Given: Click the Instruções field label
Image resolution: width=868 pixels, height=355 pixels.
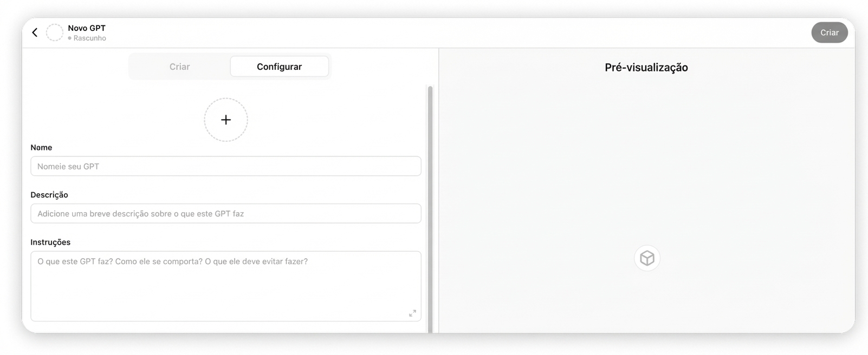Looking at the screenshot, I should point(50,242).
